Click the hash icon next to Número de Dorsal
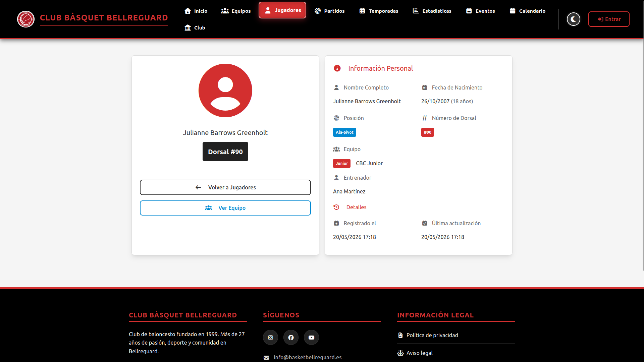 (425, 118)
